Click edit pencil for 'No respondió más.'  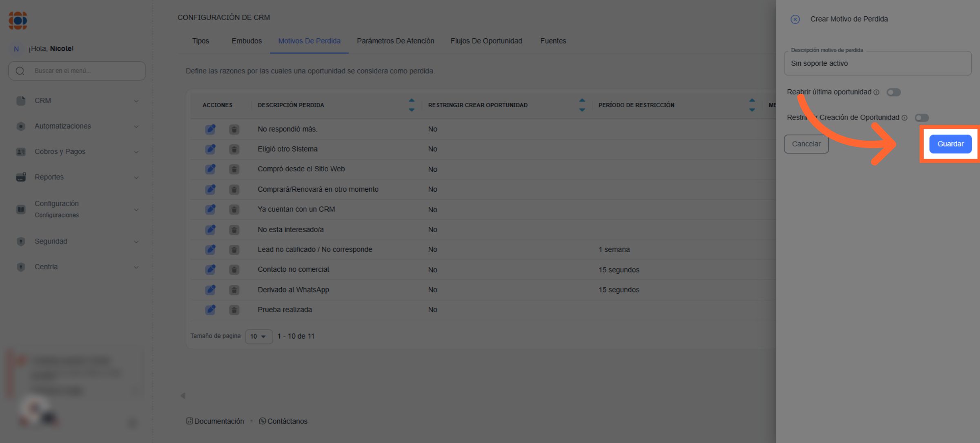[x=210, y=129]
